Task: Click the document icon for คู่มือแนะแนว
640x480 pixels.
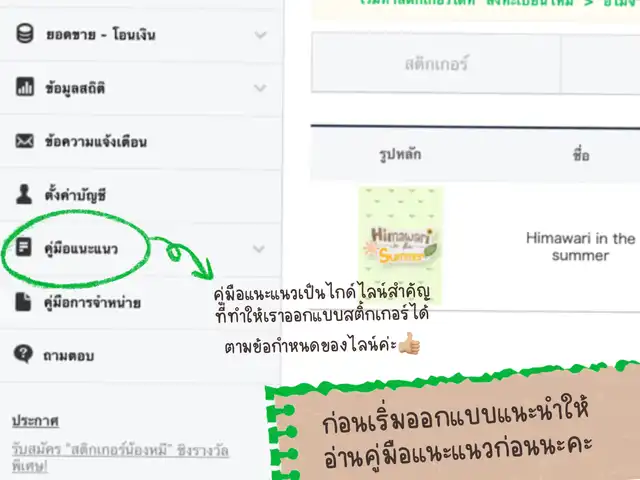Action: 24,247
